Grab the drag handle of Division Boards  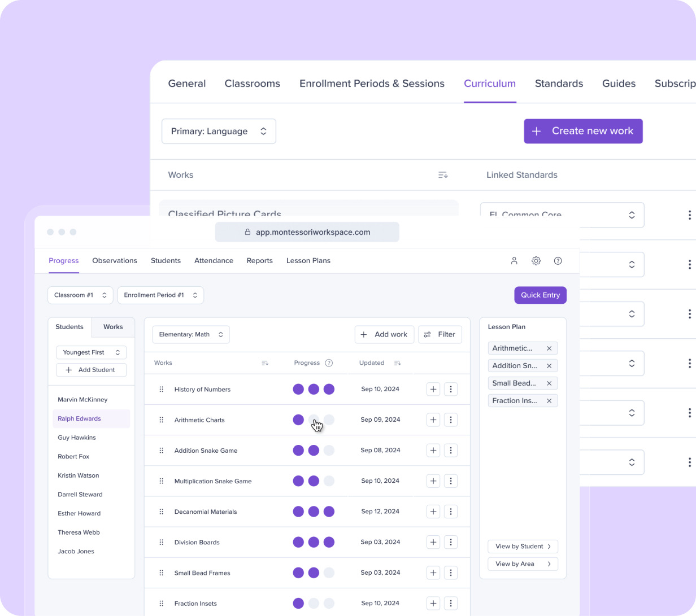click(x=162, y=542)
